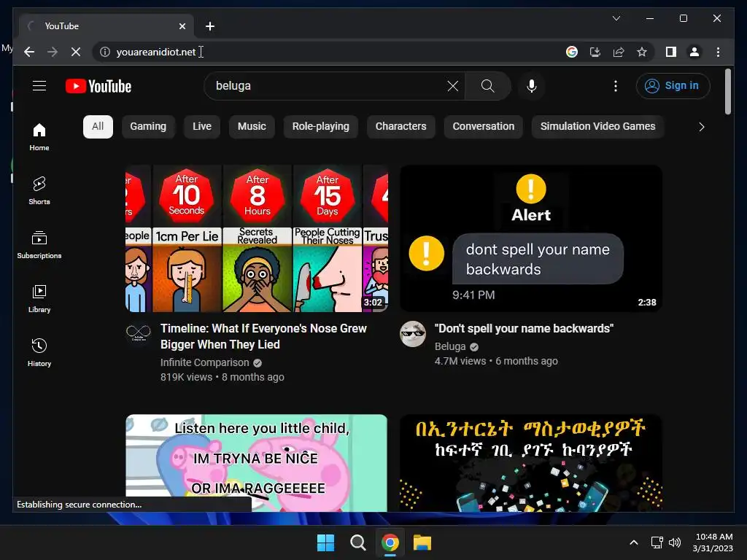Click the Peppa Pig video thumbnail
The image size is (747, 560).
click(x=257, y=463)
